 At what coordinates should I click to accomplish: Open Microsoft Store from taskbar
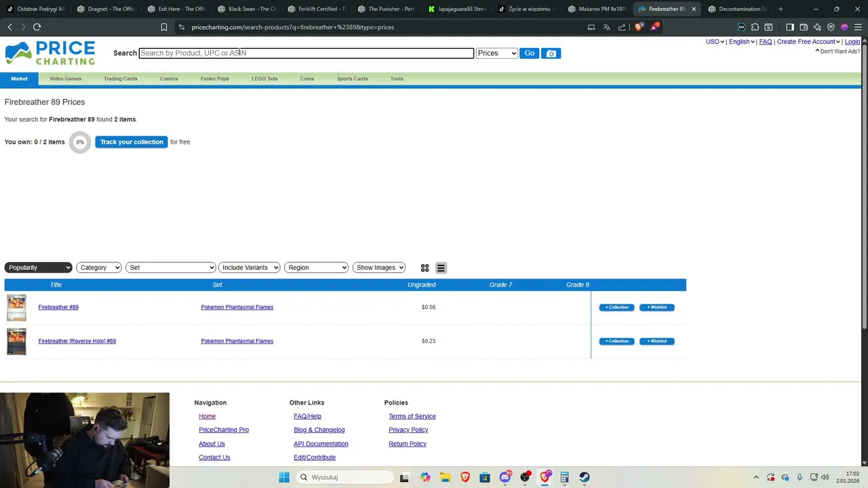485,477
